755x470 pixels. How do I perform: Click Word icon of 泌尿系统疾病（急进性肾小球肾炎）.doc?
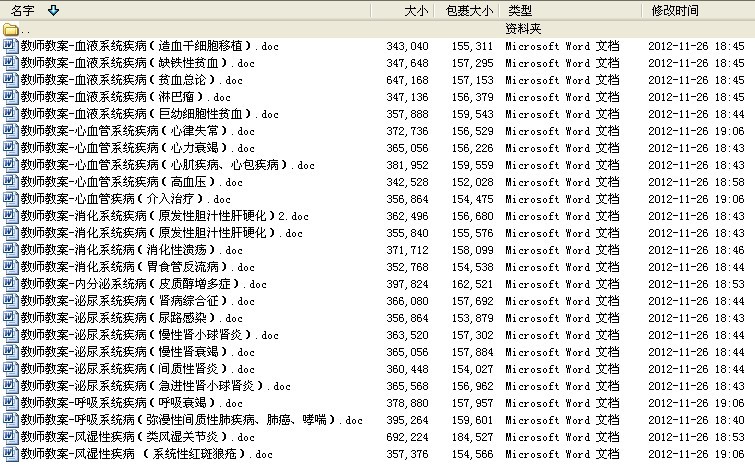[11, 385]
